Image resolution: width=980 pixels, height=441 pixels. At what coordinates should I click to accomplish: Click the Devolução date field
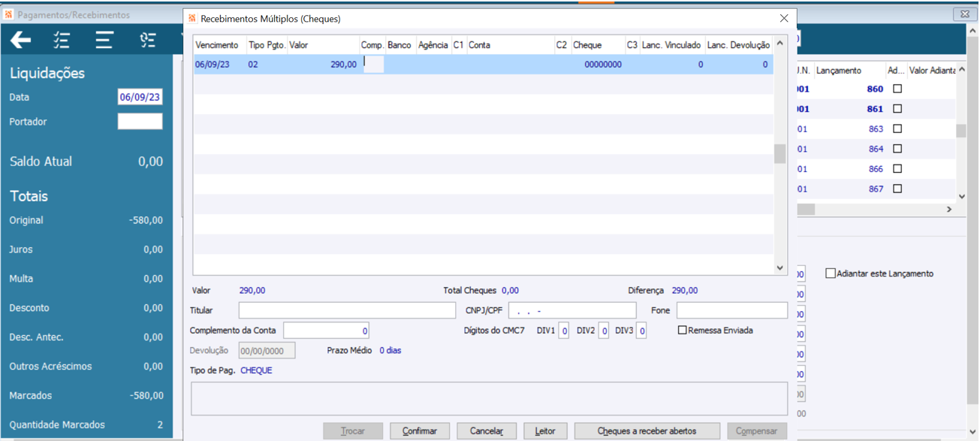[267, 351]
